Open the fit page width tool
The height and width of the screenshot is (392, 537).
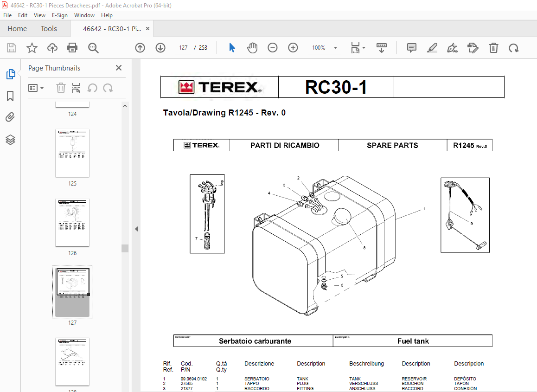355,48
